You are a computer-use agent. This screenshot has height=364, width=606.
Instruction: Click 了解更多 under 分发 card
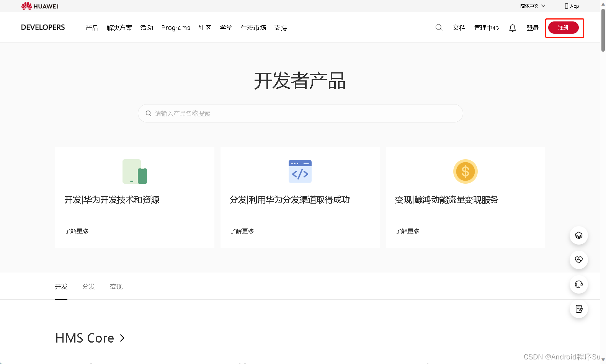click(x=242, y=231)
